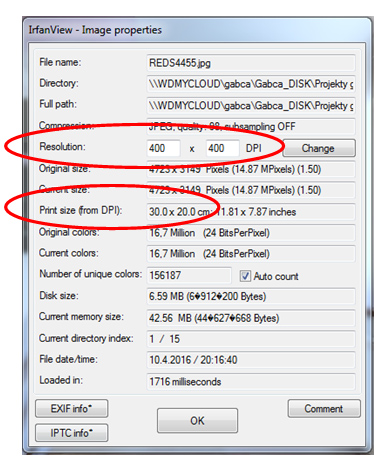Select the File name field REDS4455.jpg

tap(251, 63)
